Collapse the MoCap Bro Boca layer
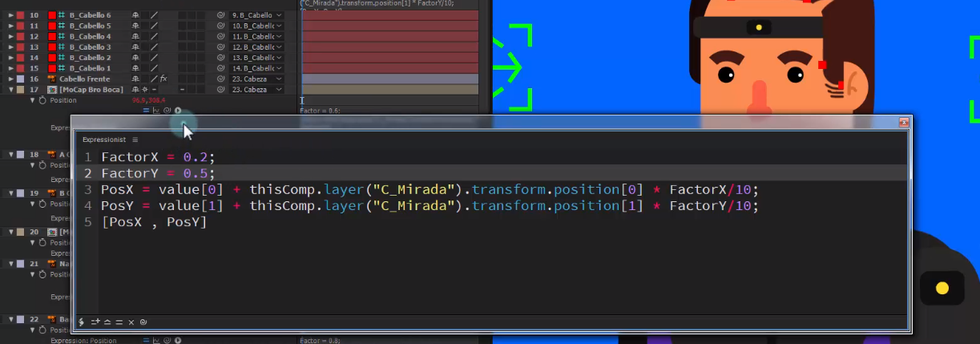The width and height of the screenshot is (980, 344). (x=10, y=90)
